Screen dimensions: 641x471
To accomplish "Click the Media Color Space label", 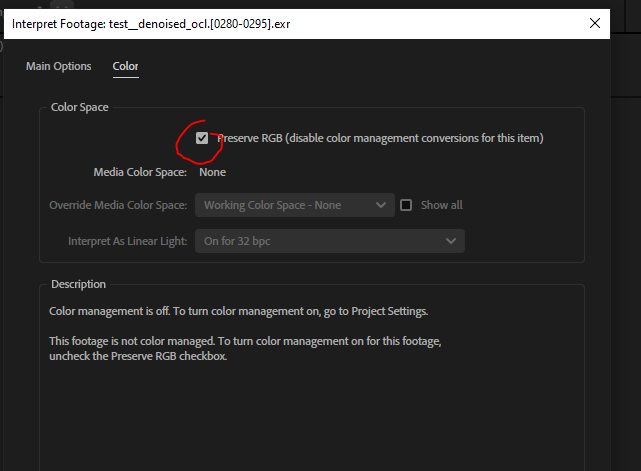I will point(140,172).
